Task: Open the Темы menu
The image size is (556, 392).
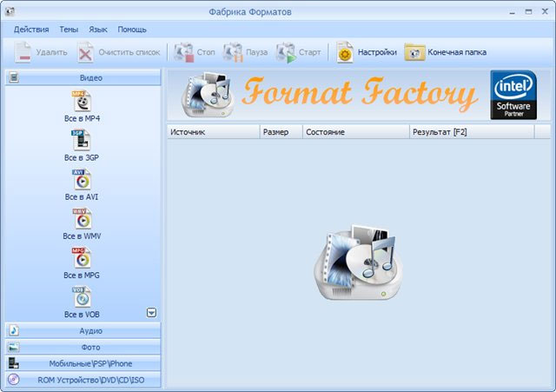Action: (x=69, y=30)
